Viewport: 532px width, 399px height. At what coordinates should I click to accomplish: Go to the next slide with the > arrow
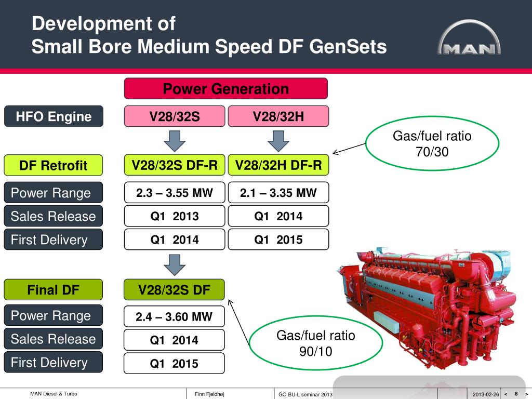[x=526, y=394]
